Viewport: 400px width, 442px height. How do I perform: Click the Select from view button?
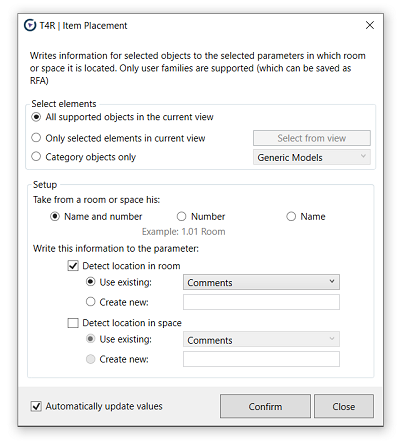[x=312, y=138]
